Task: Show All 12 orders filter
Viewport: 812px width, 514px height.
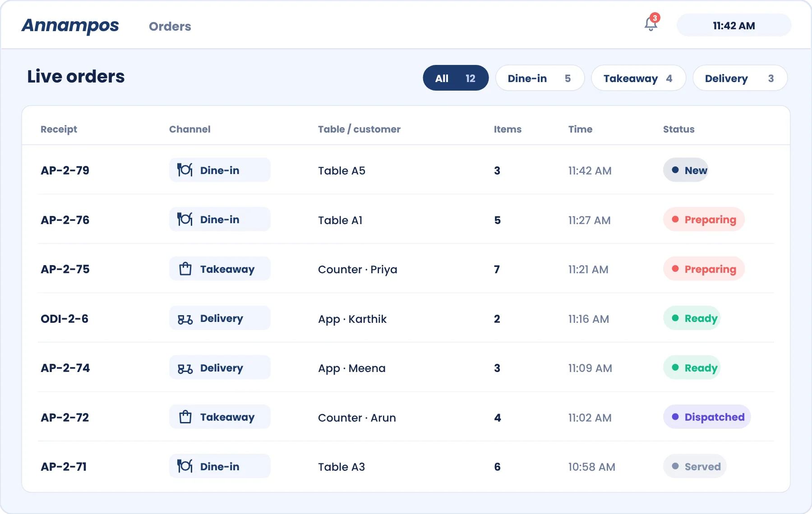Action: [456, 78]
